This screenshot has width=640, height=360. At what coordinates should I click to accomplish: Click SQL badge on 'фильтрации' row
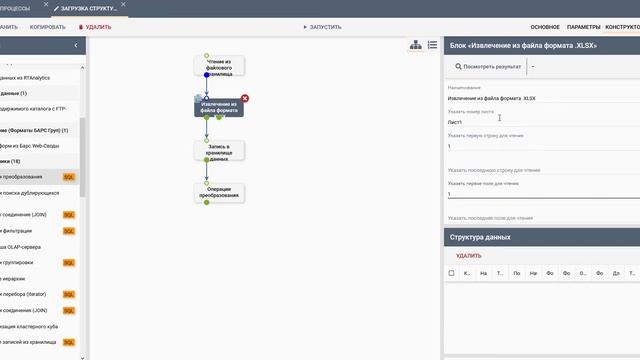[x=69, y=231]
